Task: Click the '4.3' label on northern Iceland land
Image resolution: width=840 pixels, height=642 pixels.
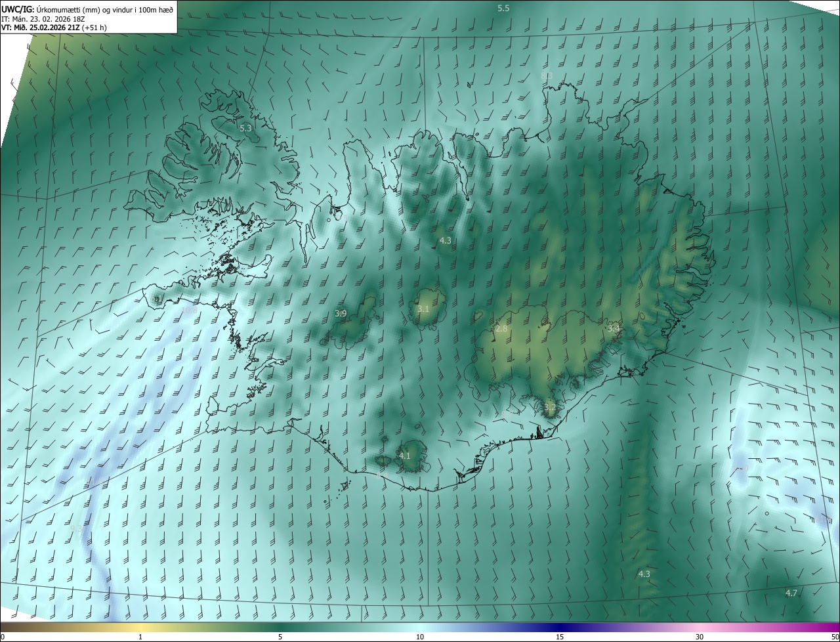Action: pyautogui.click(x=445, y=240)
